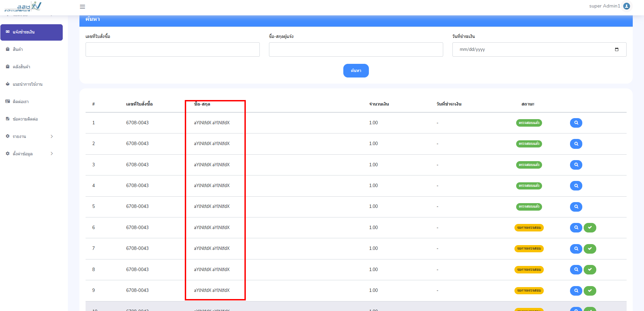Image resolution: width=644 pixels, height=311 pixels.
Task: Click green approve checkmark in row 7
Action: click(x=590, y=249)
